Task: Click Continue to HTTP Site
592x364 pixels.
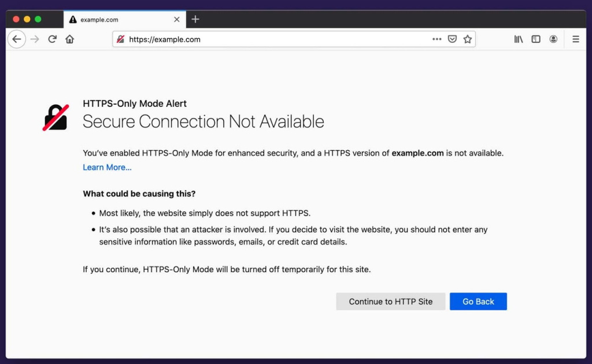Action: click(x=391, y=301)
